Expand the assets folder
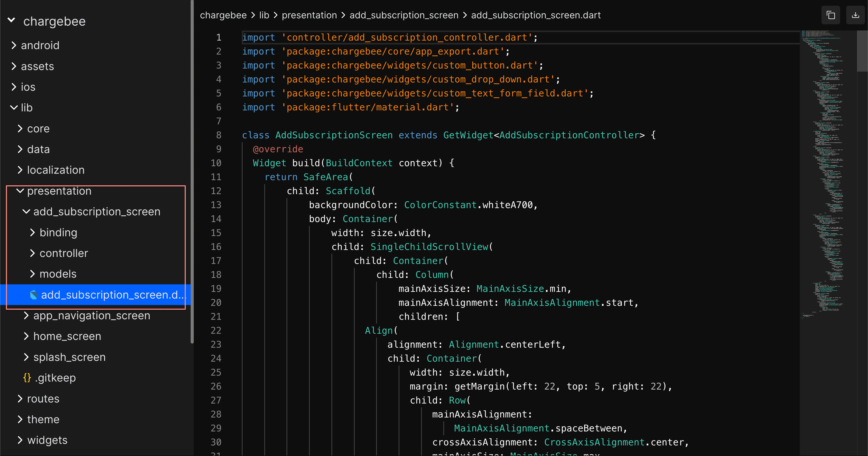868x456 pixels. 14,66
